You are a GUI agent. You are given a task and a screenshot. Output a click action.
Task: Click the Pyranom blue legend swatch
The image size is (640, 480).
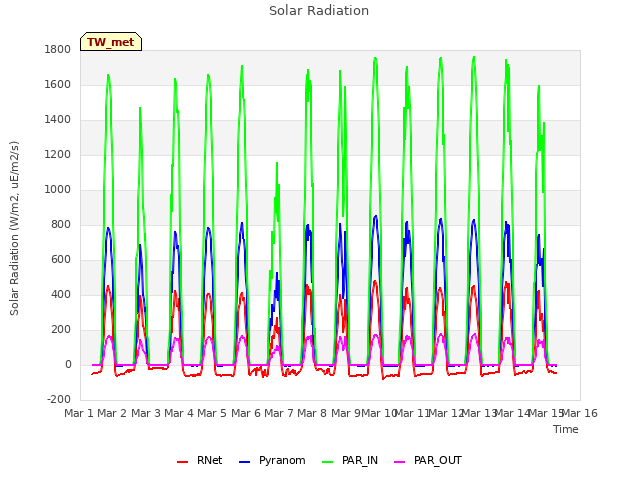[x=244, y=462]
